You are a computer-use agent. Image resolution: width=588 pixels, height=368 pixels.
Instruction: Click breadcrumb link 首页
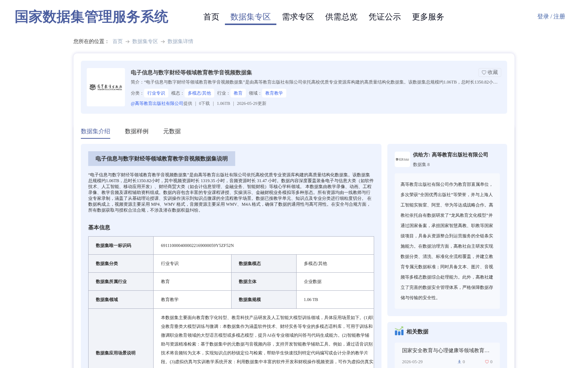(118, 42)
